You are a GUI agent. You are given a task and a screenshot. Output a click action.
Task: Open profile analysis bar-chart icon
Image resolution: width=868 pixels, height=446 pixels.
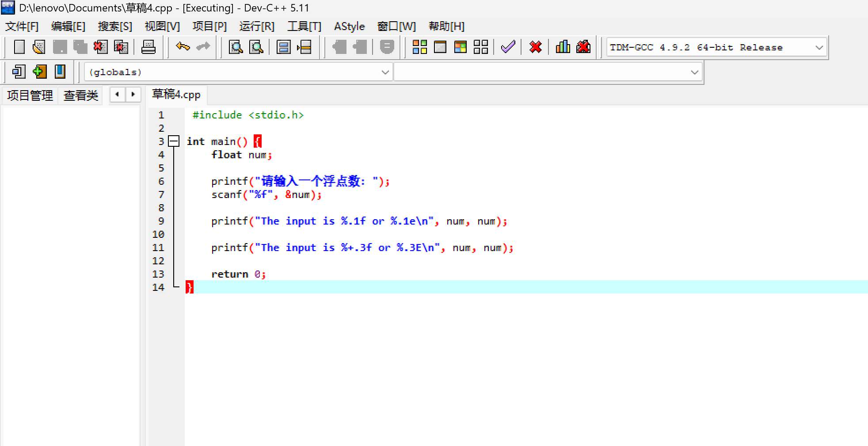(x=563, y=47)
